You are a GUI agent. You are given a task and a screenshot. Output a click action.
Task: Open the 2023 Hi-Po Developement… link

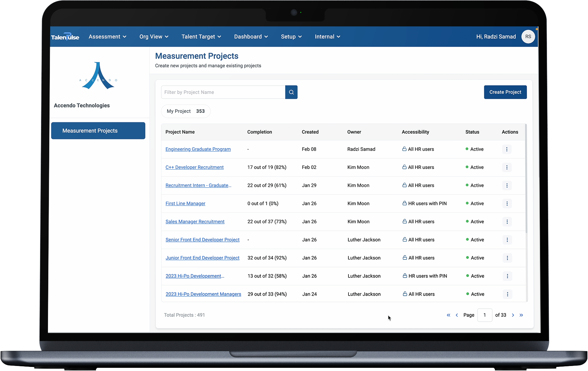(x=195, y=276)
